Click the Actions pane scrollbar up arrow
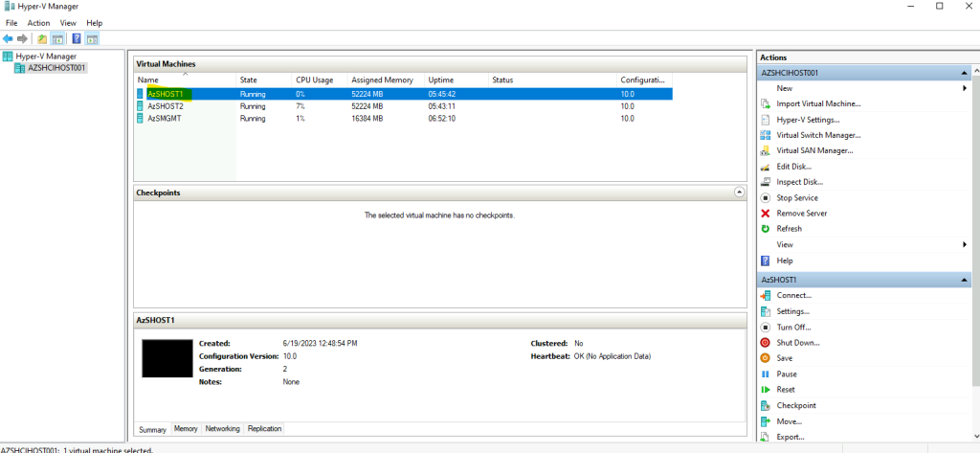The height and width of the screenshot is (453, 980). point(974,73)
